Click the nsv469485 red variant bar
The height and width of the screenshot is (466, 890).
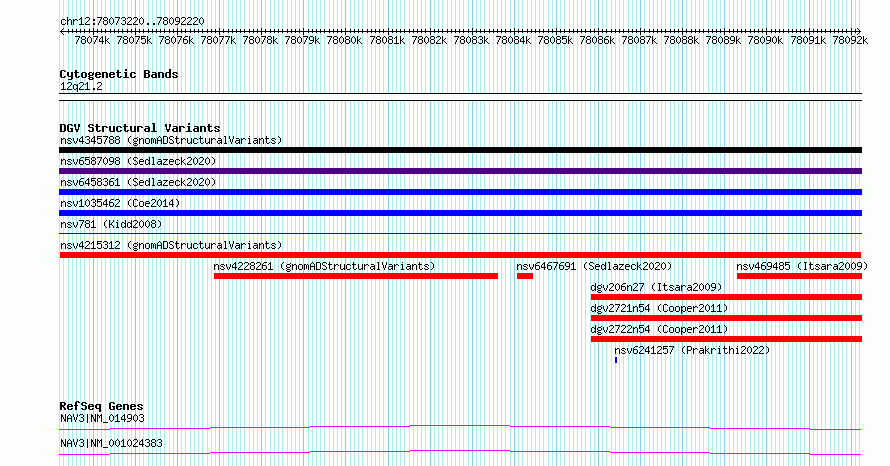[799, 276]
